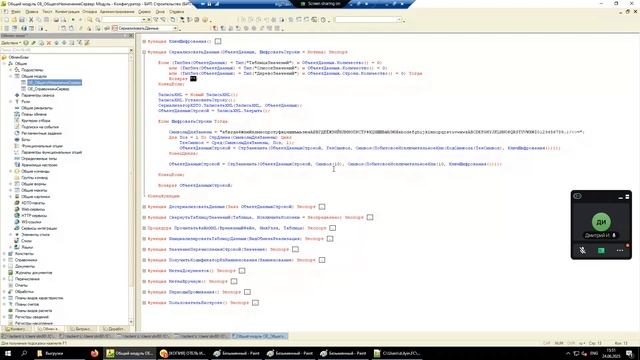Open collapsed box after ПользовательИнтернет function

pos(256,302)
